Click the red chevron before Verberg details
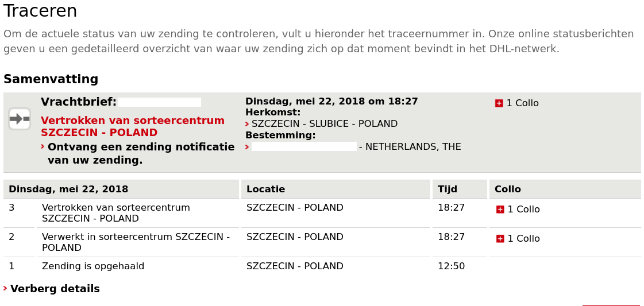 click(x=5, y=288)
